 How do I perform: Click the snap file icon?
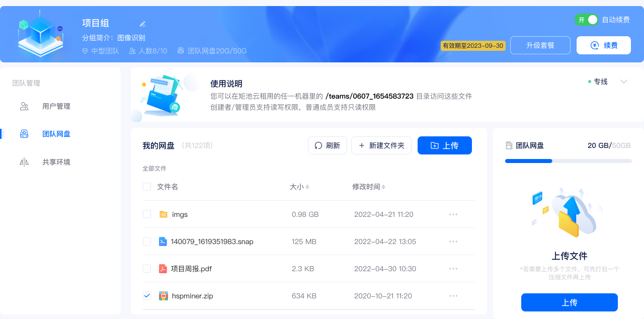[163, 242]
